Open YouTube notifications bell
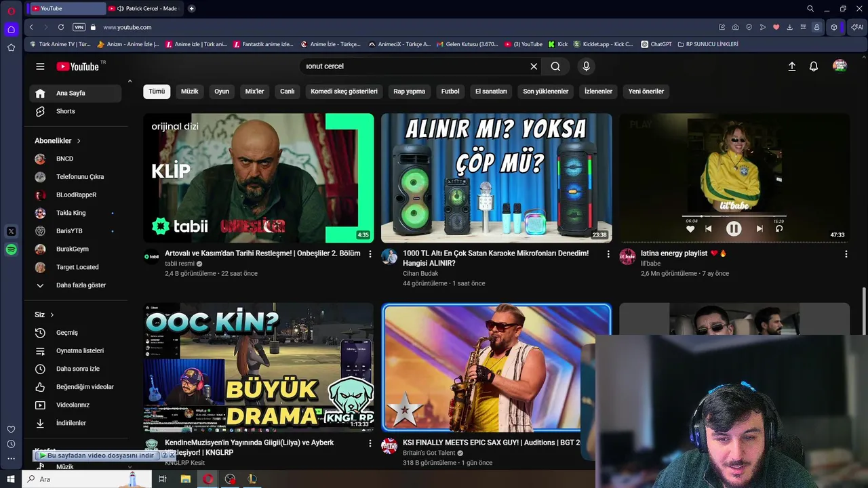 point(814,66)
